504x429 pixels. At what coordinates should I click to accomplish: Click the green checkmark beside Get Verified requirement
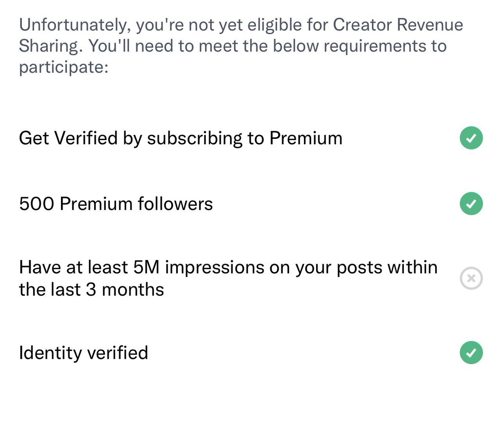[471, 138]
